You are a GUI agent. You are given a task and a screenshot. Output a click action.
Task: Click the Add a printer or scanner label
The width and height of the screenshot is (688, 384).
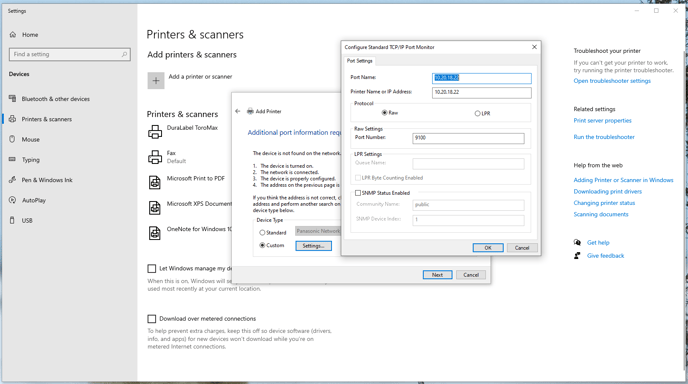click(201, 76)
